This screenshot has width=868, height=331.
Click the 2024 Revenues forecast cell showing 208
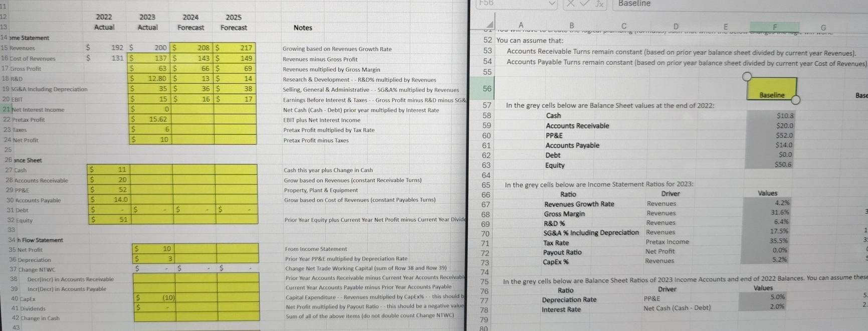point(193,48)
